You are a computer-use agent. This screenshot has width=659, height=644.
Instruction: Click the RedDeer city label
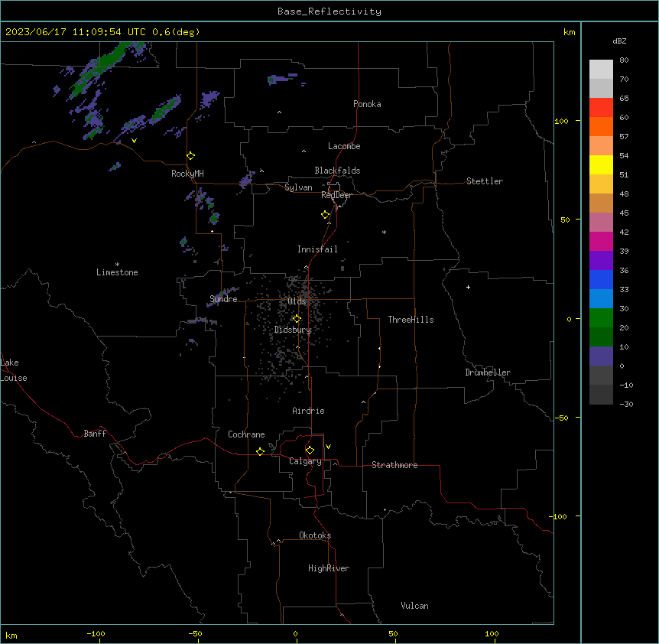pos(336,195)
